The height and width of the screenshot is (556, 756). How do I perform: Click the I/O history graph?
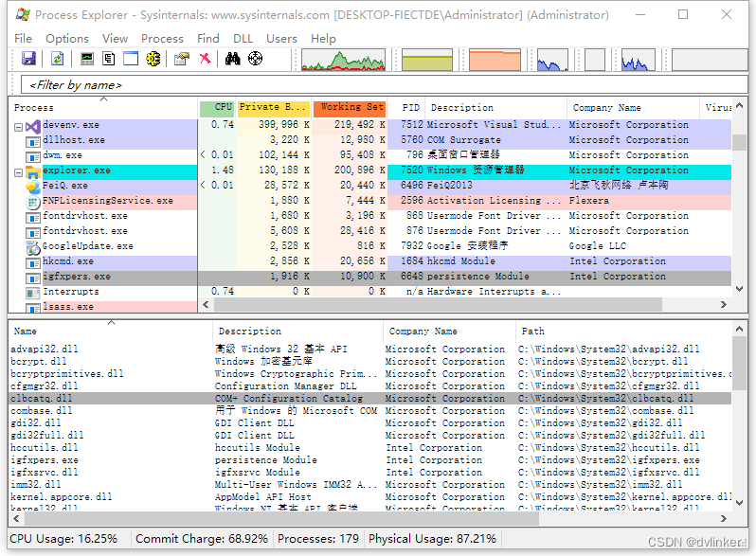pos(552,60)
